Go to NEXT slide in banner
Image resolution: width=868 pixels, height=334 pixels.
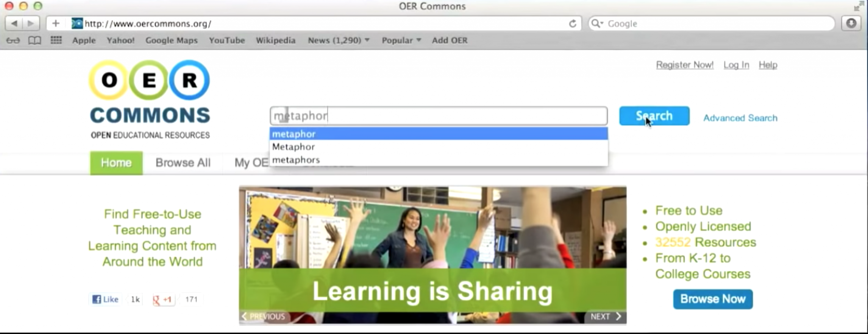(606, 317)
